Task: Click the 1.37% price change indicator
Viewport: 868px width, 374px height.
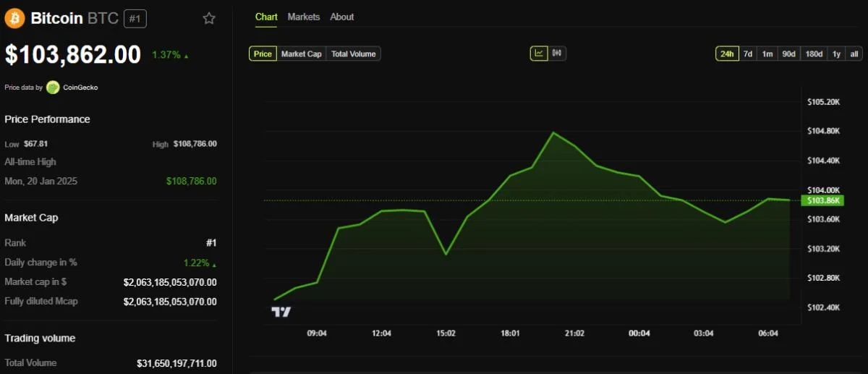Action: point(170,55)
